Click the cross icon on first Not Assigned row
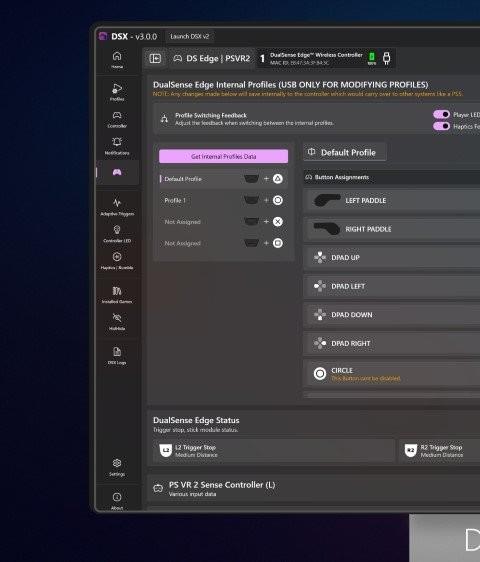This screenshot has width=480, height=562. (x=278, y=222)
